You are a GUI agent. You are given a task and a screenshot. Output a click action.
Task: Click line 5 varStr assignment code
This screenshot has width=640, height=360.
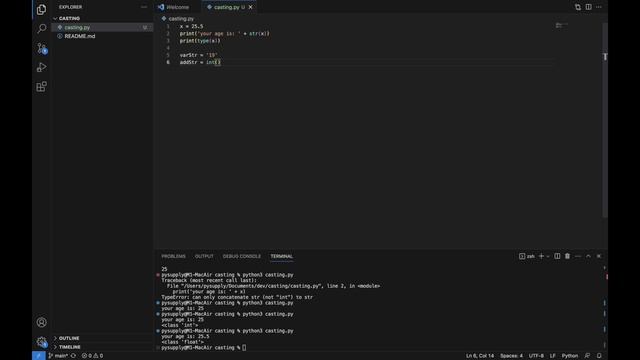click(198, 55)
